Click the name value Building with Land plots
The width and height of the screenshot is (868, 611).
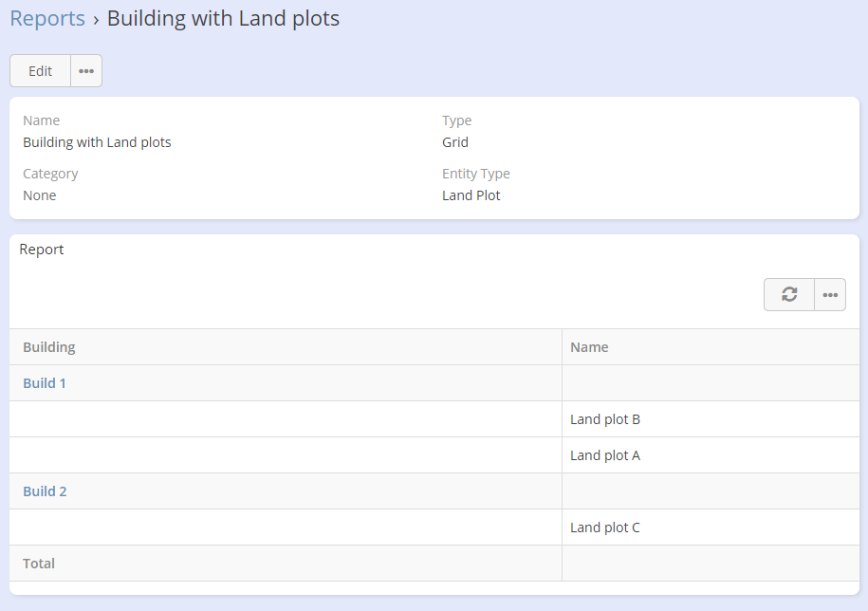point(97,142)
